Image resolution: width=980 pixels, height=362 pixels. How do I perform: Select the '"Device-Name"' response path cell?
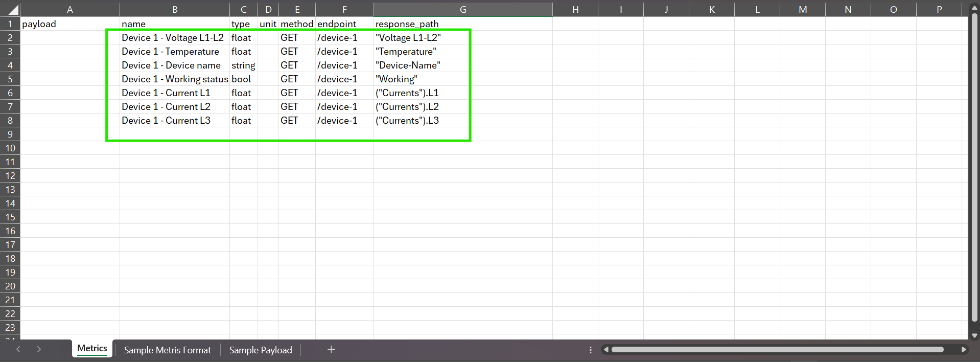pyautogui.click(x=463, y=65)
